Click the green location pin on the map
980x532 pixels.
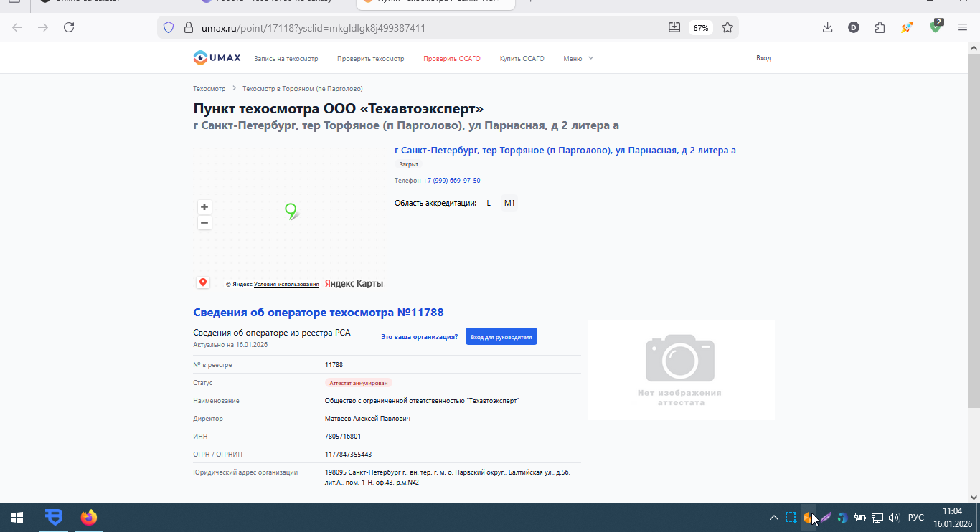click(291, 211)
